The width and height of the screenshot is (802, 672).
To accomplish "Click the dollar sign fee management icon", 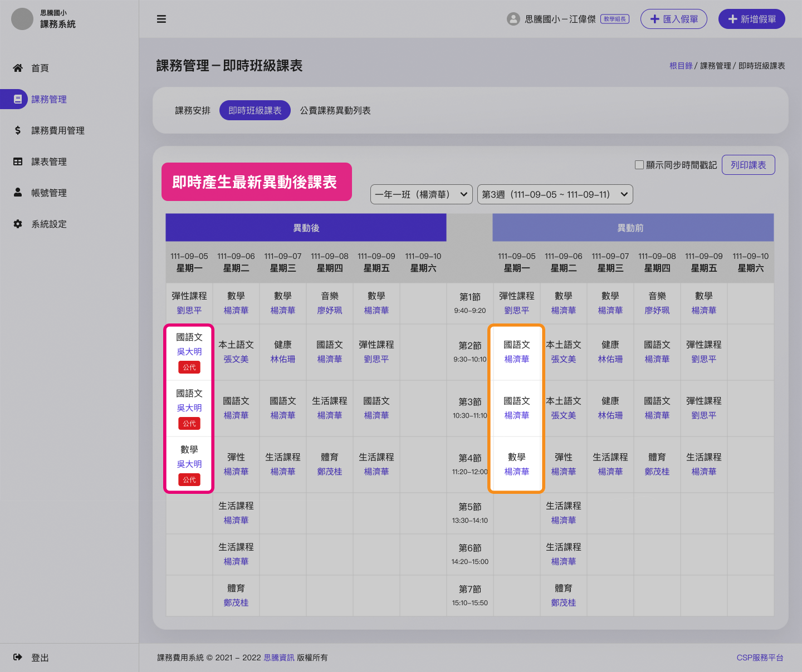I will [x=18, y=130].
